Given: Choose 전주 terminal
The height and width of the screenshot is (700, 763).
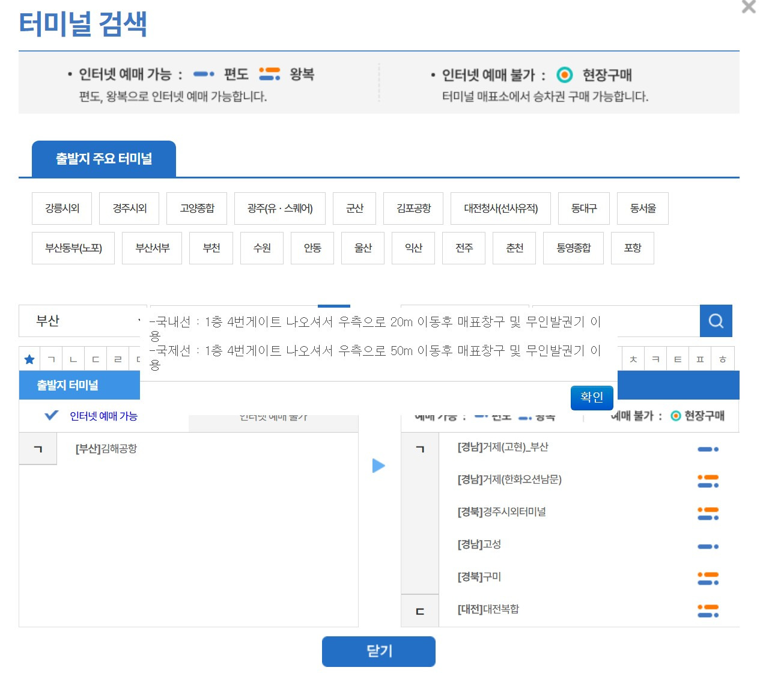Looking at the screenshot, I should [x=464, y=248].
